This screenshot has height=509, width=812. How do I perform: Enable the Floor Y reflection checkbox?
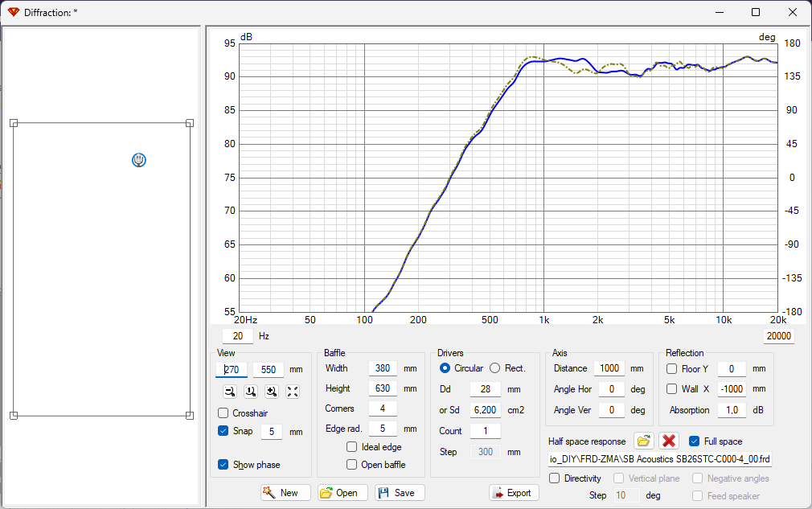(671, 368)
